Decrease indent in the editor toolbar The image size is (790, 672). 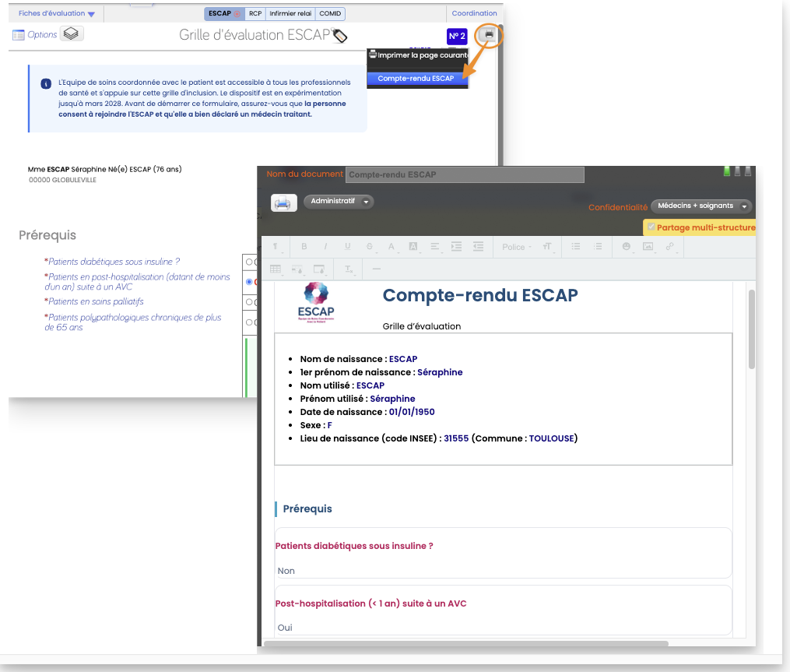click(x=478, y=247)
